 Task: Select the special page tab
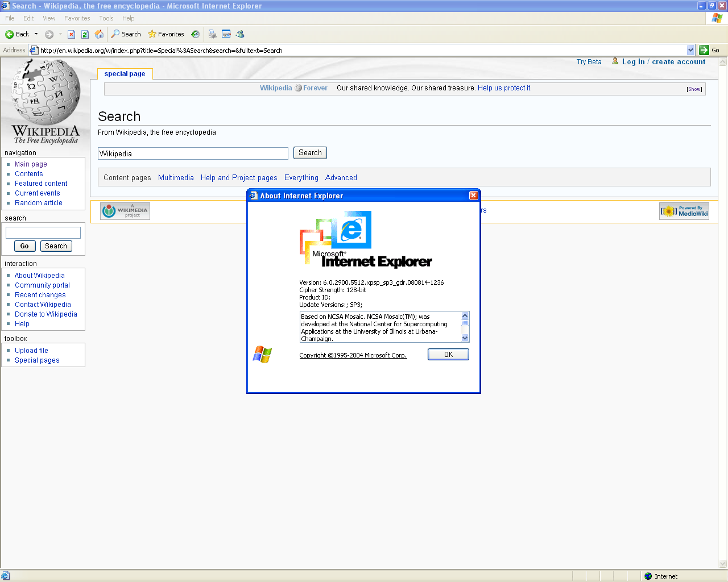(125, 74)
